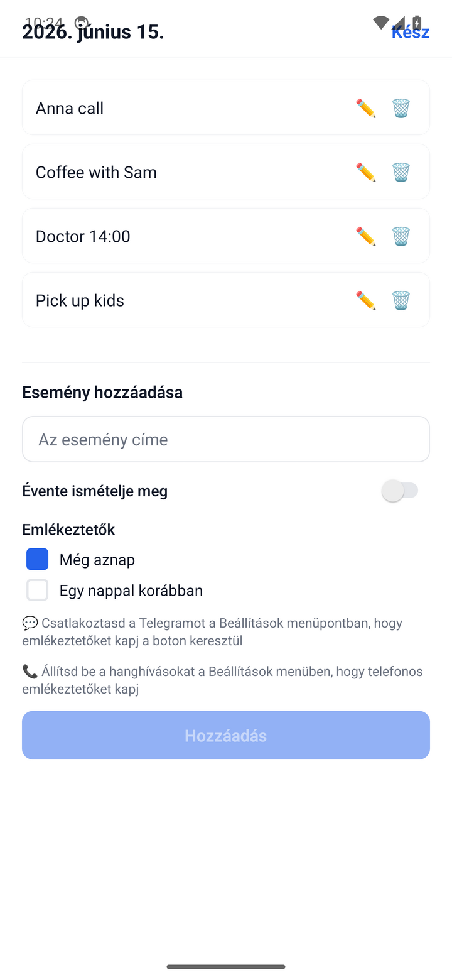
Task: Tap the Még aznap label text
Action: pyautogui.click(x=97, y=560)
